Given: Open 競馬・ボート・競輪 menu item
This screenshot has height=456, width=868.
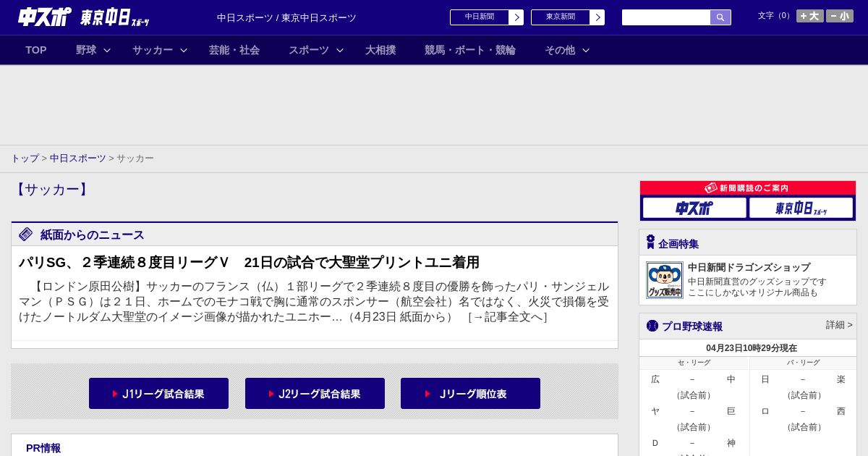Looking at the screenshot, I should pos(470,50).
